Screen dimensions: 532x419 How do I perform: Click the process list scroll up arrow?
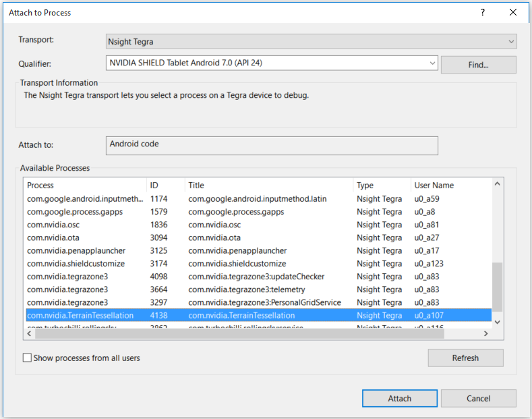[x=498, y=184]
